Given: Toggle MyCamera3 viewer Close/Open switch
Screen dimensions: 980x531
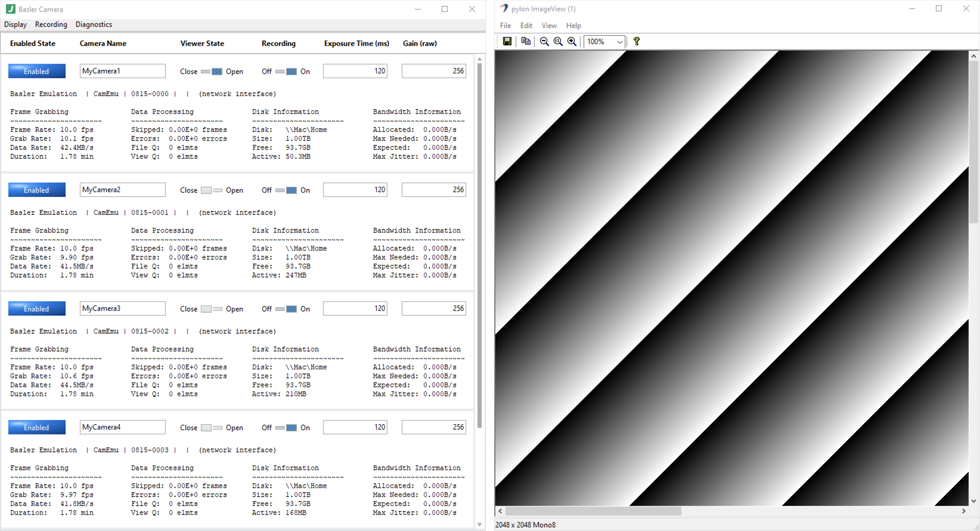Looking at the screenshot, I should click(x=212, y=309).
